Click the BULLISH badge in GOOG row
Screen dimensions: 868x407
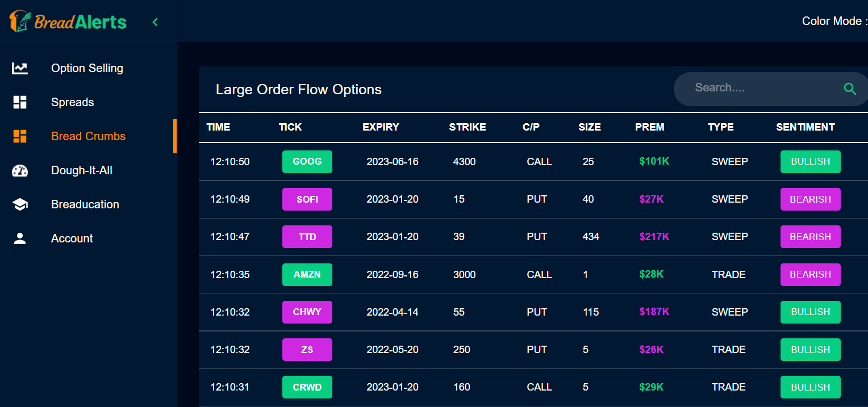click(x=811, y=162)
